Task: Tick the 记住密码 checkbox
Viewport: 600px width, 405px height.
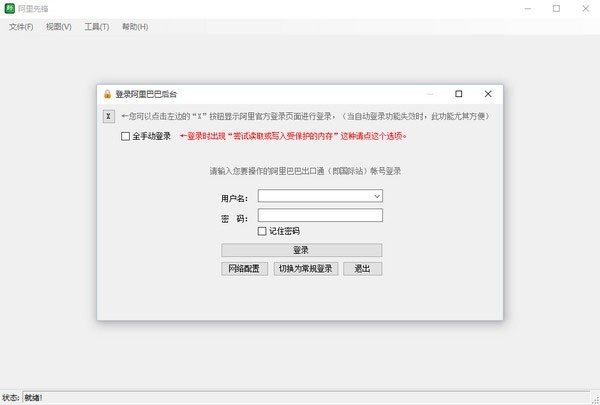Action: point(262,231)
